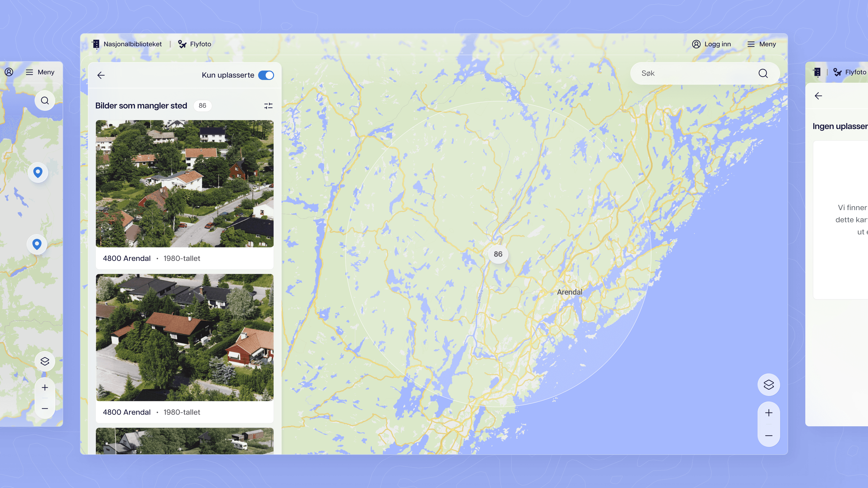This screenshot has width=868, height=488.
Task: Open map layers selector in main map
Action: (x=769, y=385)
